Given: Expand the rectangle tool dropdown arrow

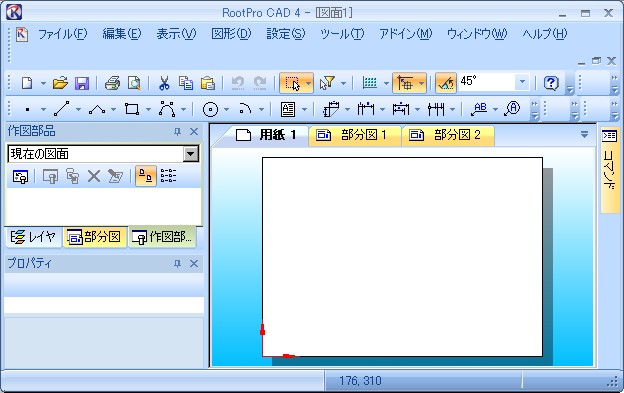Looking at the screenshot, I should (148, 109).
